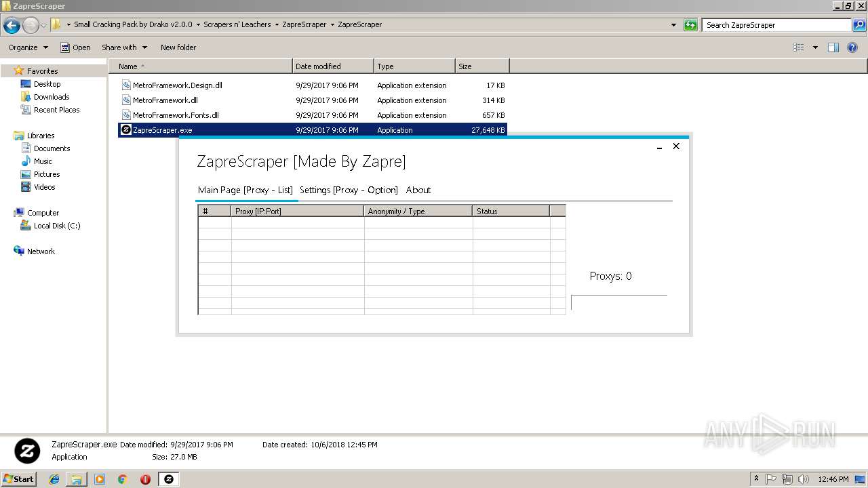868x488 pixels.
Task: Click Status column header in proxy list
Action: click(x=511, y=211)
